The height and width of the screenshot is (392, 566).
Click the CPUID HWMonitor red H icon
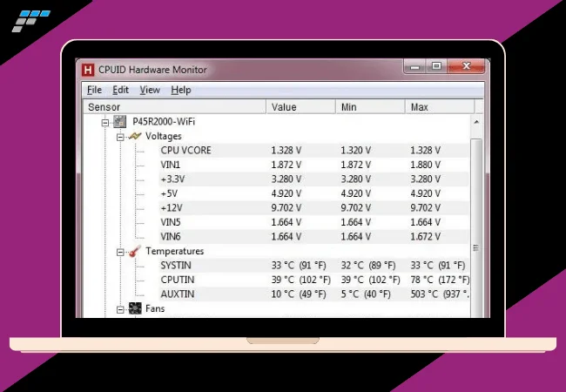click(88, 70)
